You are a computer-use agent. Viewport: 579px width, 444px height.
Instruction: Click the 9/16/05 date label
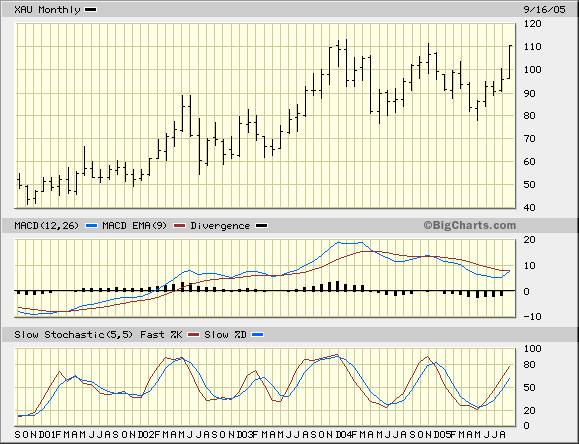click(x=544, y=10)
